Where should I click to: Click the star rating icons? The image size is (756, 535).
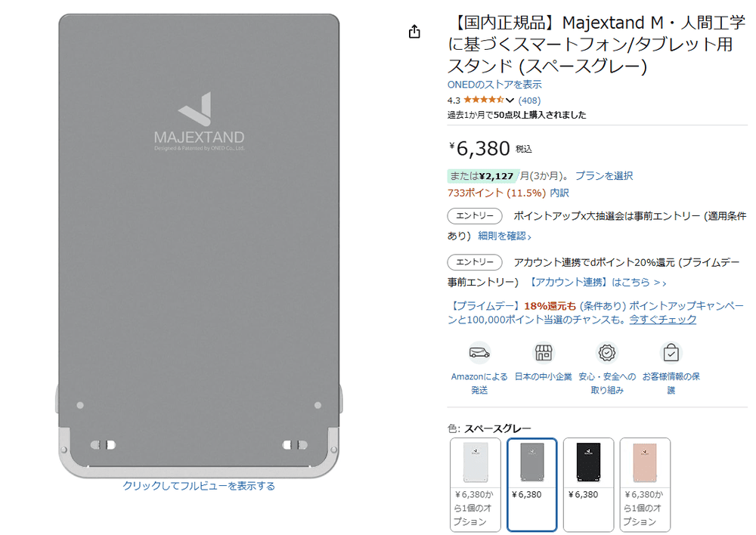[x=484, y=100]
